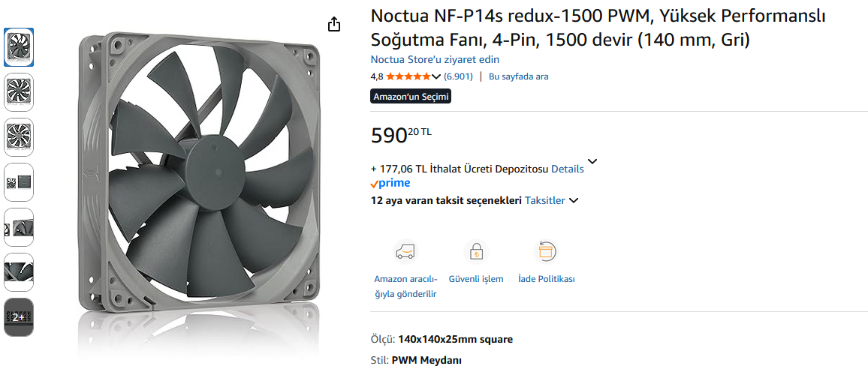
Task: Open the Güvenli işlem link
Action: pyautogui.click(x=475, y=279)
